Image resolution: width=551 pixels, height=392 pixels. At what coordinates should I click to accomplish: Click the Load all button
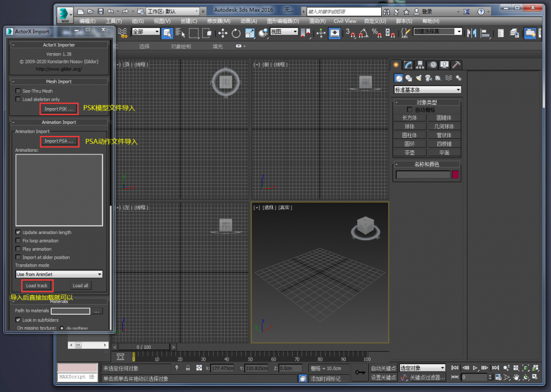pos(81,286)
